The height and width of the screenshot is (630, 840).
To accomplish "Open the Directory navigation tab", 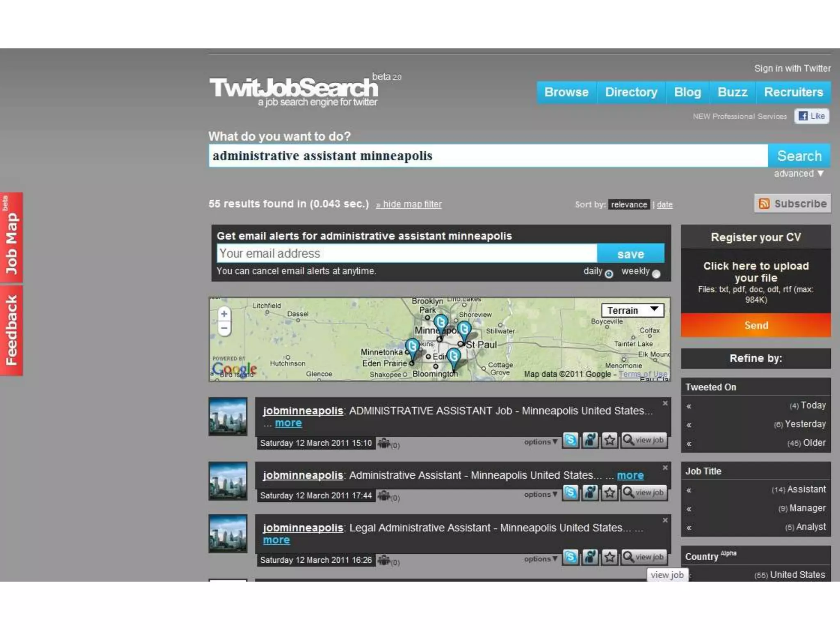I will [x=631, y=92].
